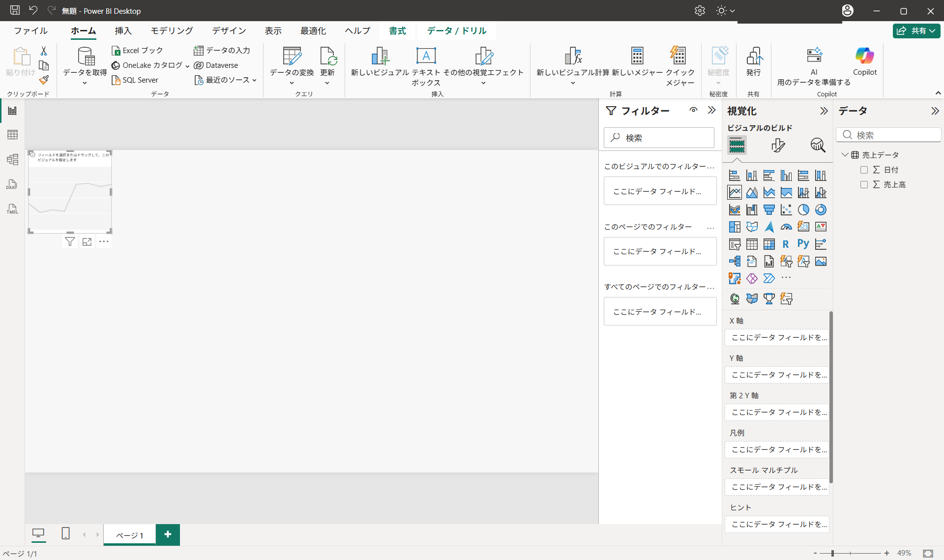Viewport: 944px width, 560px height.
Task: Click the format painter icon
Action: pyautogui.click(x=44, y=80)
